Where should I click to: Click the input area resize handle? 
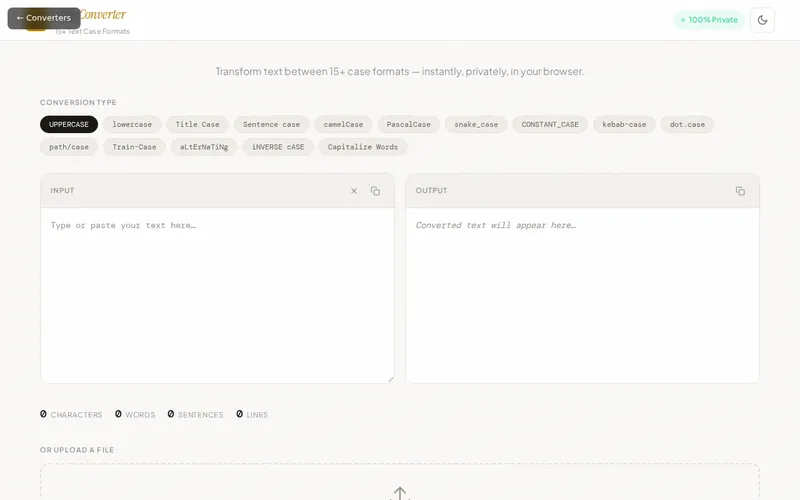tap(391, 379)
